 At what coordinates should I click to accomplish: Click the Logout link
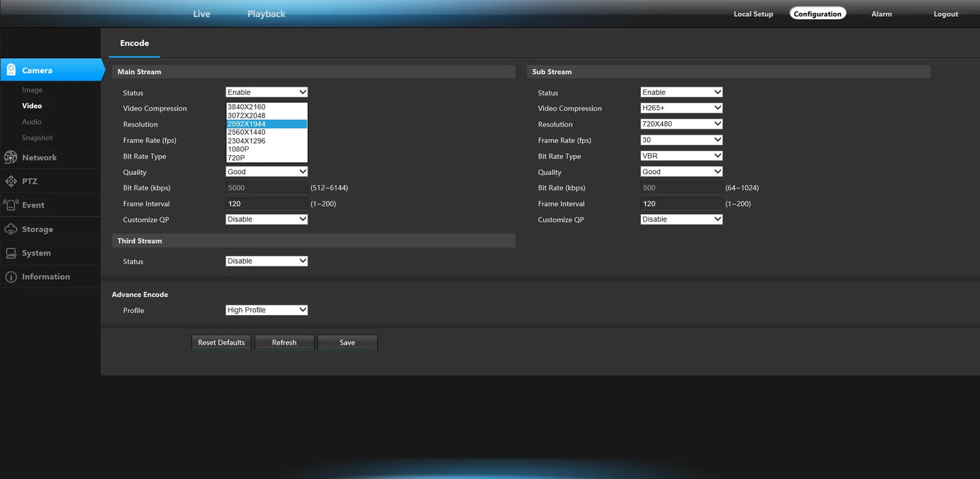[945, 14]
